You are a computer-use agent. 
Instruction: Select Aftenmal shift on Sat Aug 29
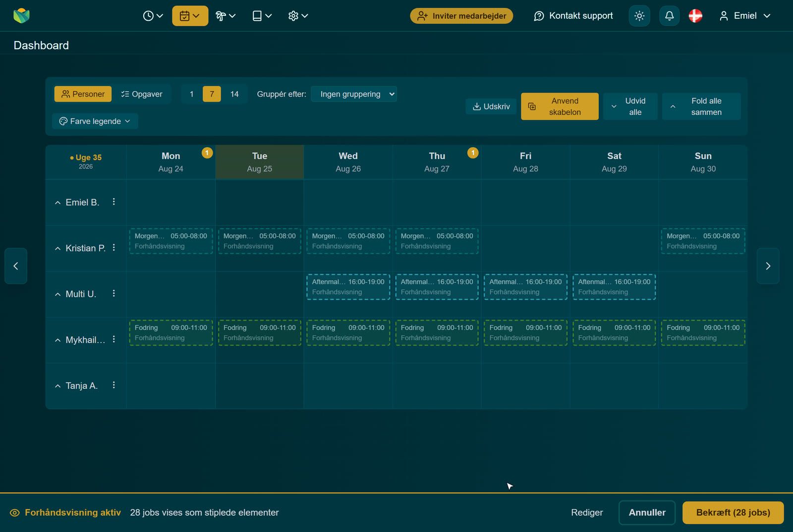614,287
